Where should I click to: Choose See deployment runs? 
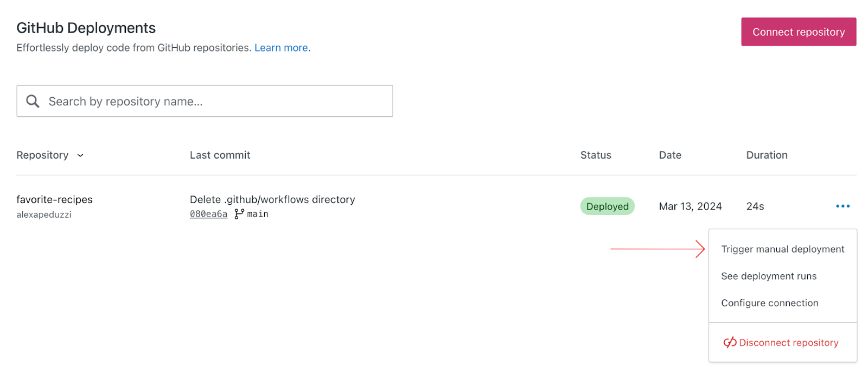[x=769, y=276]
